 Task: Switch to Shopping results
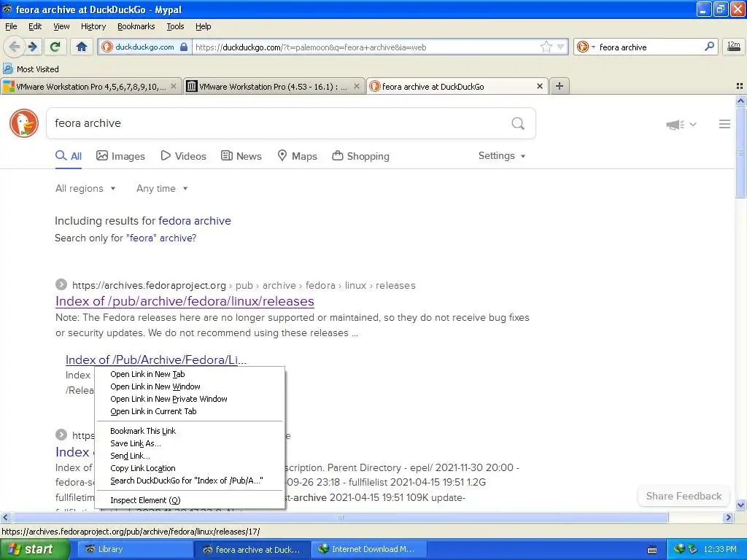click(x=360, y=156)
